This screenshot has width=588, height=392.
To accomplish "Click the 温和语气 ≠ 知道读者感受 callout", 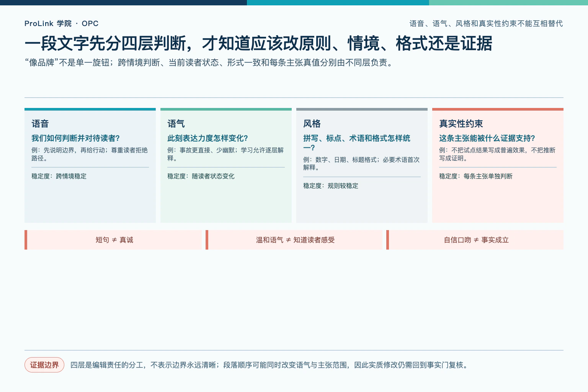I will point(294,240).
